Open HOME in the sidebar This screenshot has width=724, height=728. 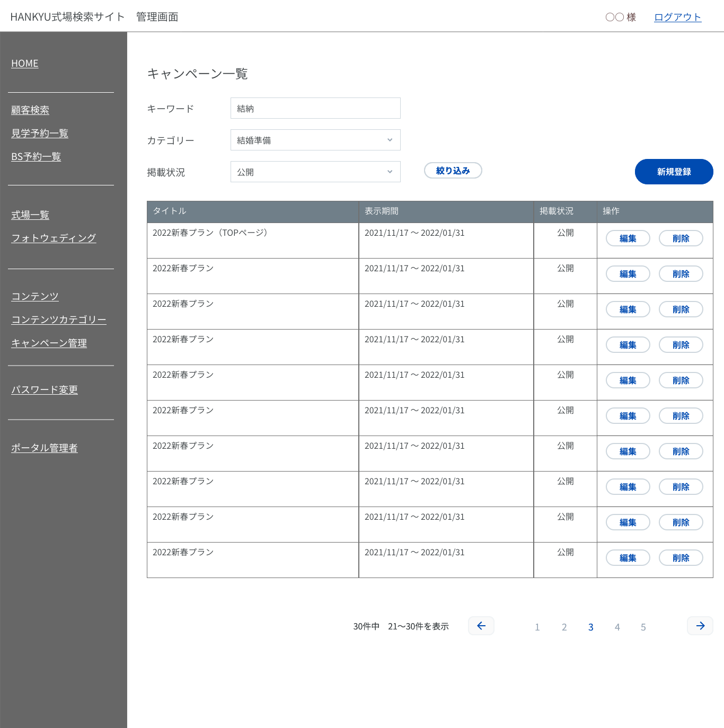click(x=25, y=64)
